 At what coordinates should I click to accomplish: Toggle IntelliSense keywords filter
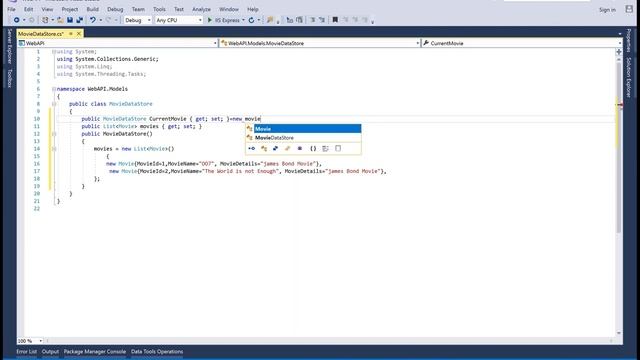[x=325, y=149]
